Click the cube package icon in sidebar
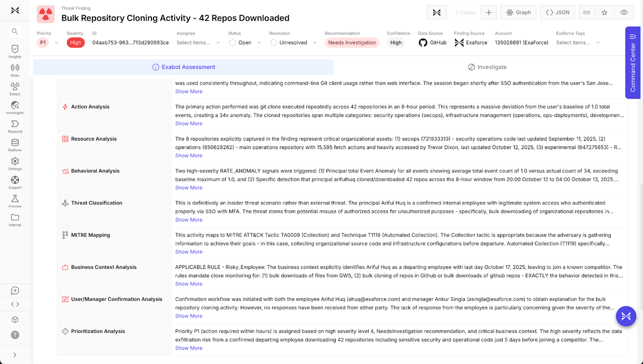 tap(15, 320)
